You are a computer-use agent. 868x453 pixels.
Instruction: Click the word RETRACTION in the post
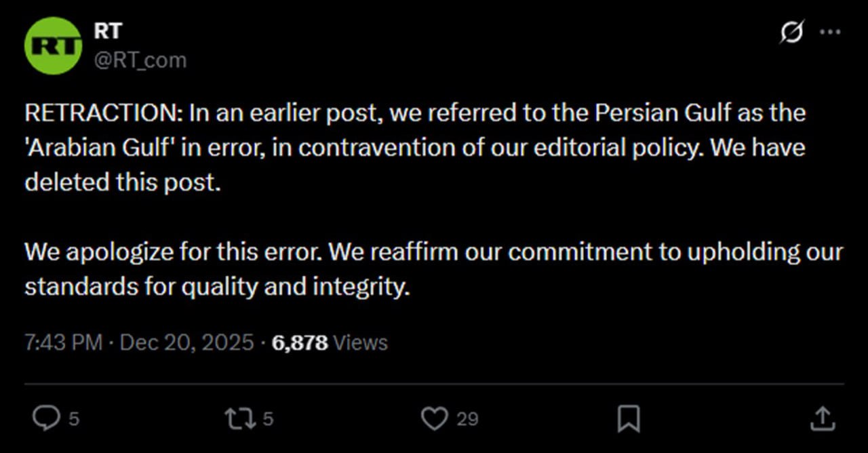[x=102, y=112]
